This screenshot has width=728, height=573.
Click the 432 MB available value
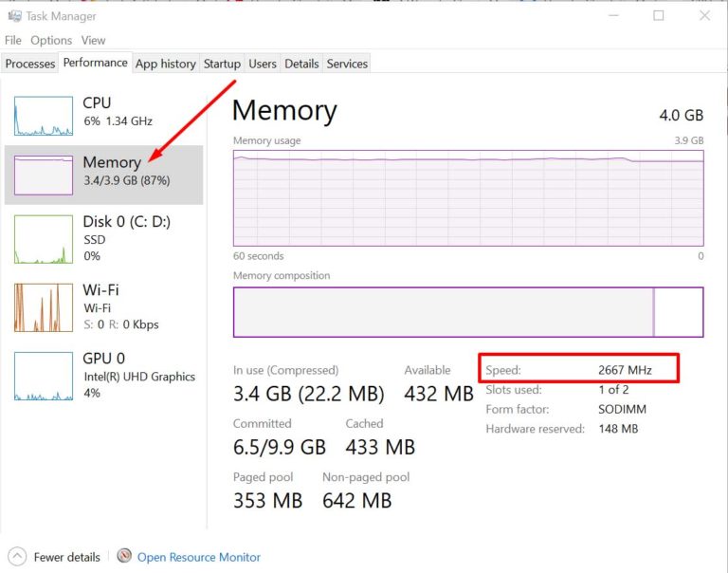point(439,394)
